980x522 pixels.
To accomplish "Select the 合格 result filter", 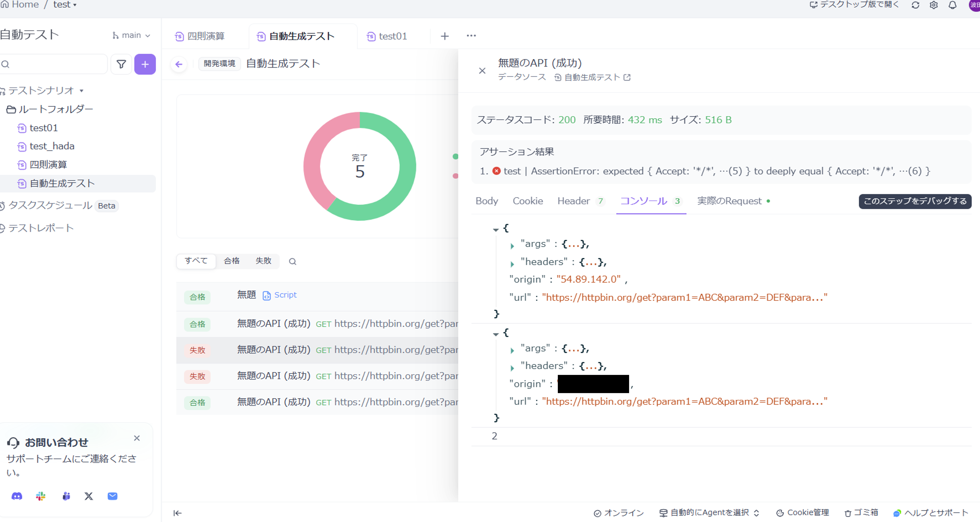I will [231, 261].
